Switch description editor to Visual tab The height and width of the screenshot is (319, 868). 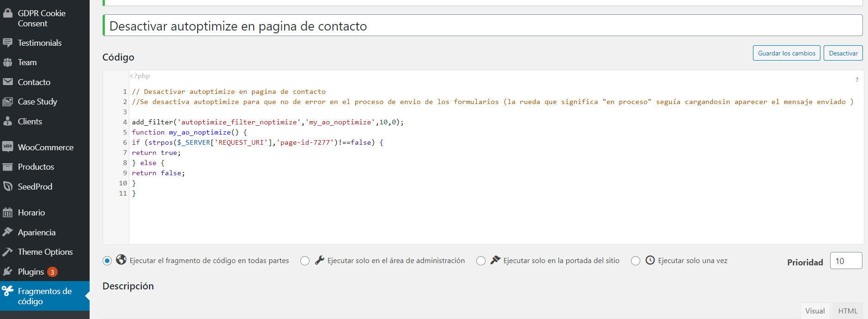pyautogui.click(x=815, y=311)
